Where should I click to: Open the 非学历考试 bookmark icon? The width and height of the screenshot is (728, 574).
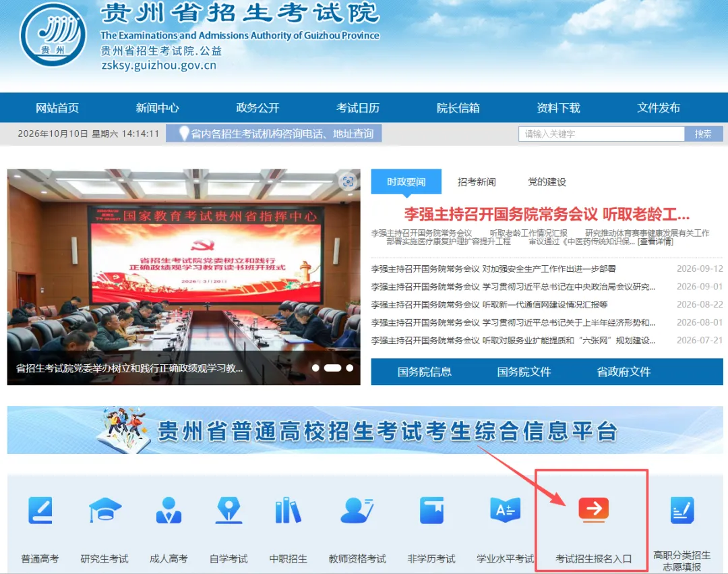431,511
